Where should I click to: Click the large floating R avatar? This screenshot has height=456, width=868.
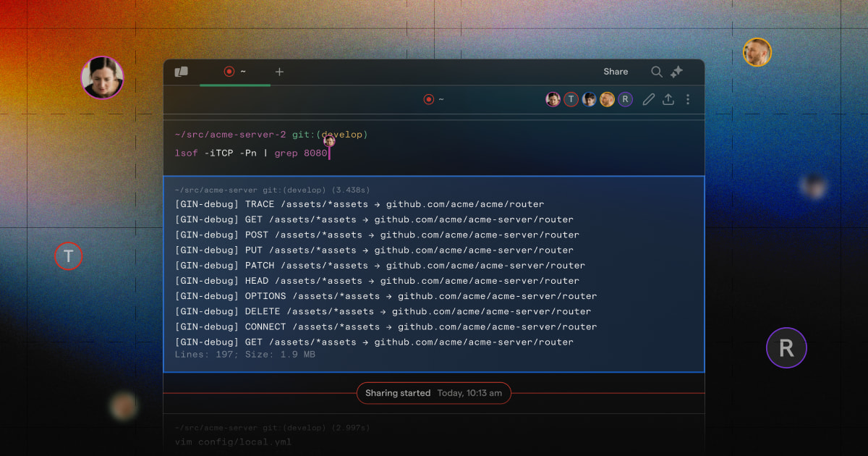[786, 349]
